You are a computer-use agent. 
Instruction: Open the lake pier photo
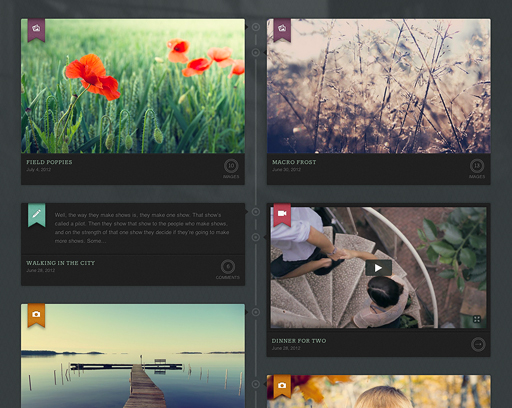pos(133,356)
